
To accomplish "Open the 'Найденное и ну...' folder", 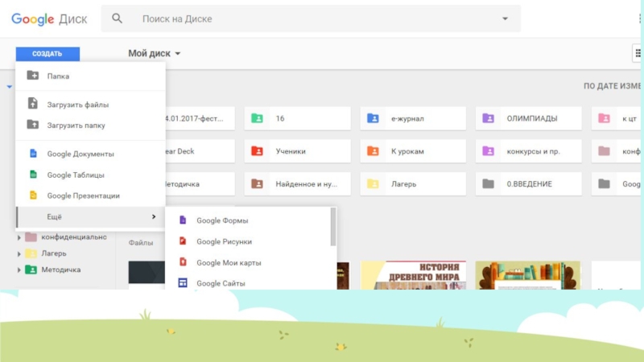I will [x=298, y=184].
